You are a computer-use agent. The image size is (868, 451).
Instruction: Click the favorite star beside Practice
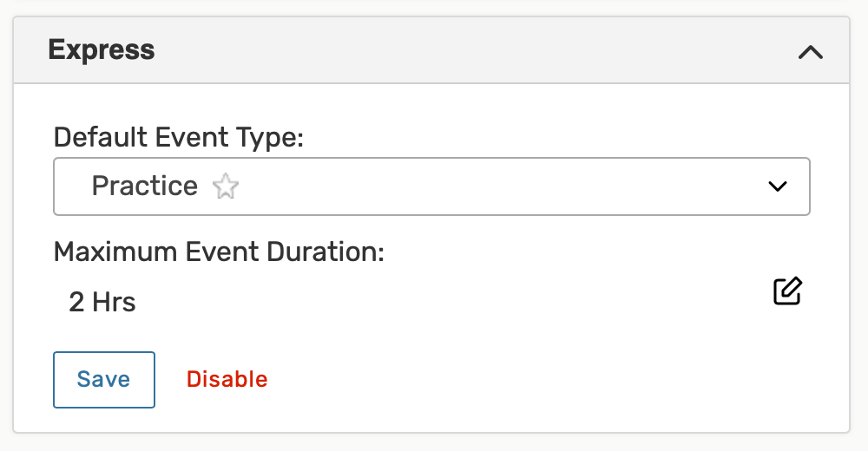tap(226, 186)
